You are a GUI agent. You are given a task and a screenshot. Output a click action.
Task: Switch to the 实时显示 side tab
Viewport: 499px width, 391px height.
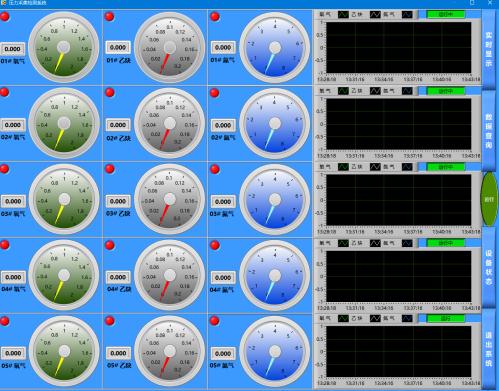click(488, 49)
